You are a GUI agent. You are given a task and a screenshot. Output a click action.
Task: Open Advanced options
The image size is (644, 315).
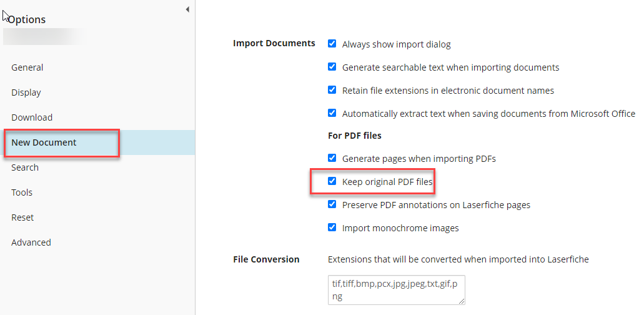[x=31, y=242]
